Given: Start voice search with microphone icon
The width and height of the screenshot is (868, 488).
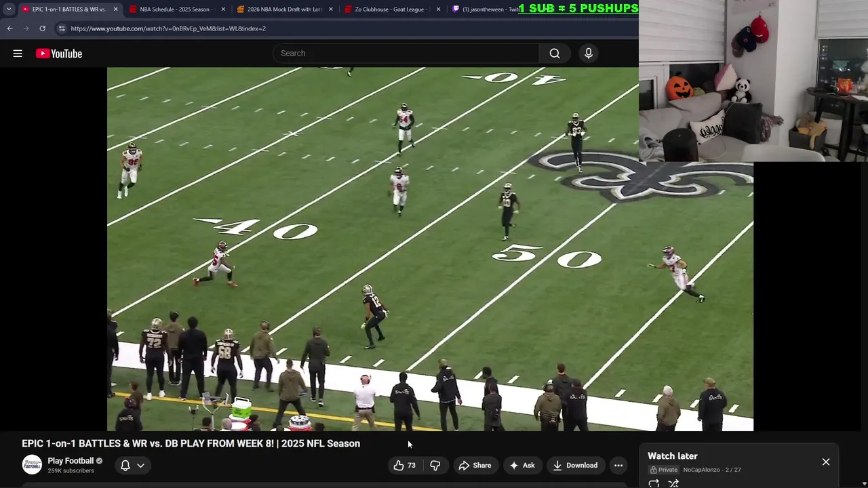Looking at the screenshot, I should pos(589,54).
